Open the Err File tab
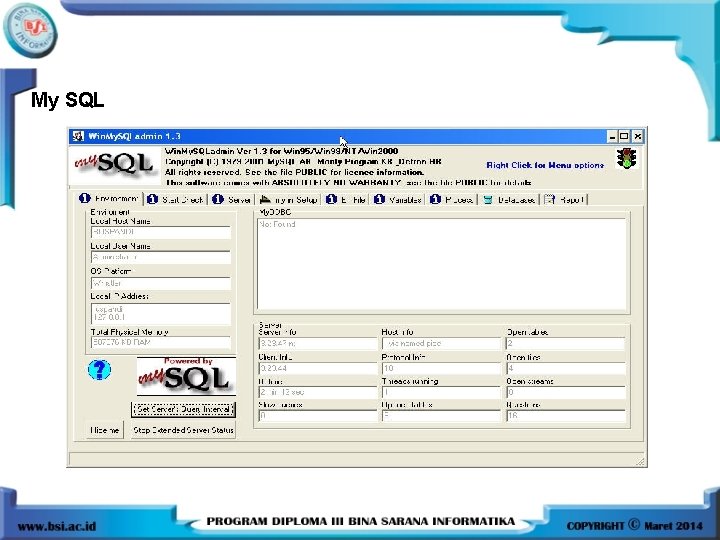Viewport: 720px width, 540px height. click(x=346, y=199)
